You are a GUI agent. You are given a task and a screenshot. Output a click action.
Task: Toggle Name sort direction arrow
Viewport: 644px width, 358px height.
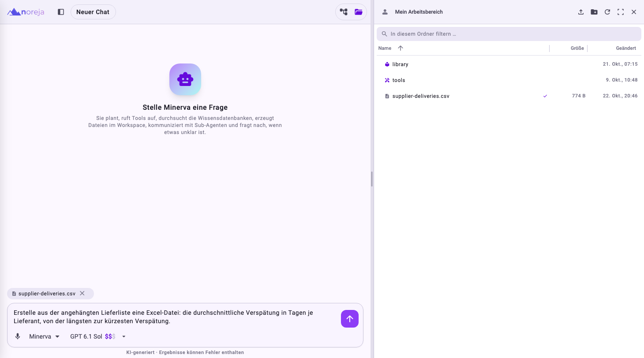pyautogui.click(x=401, y=48)
